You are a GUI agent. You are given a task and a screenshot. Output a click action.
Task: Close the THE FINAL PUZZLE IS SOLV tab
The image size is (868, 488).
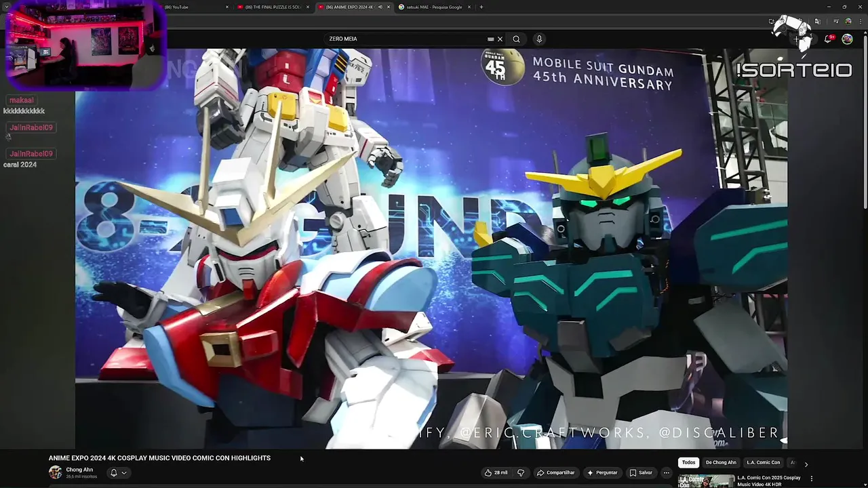[x=308, y=7]
